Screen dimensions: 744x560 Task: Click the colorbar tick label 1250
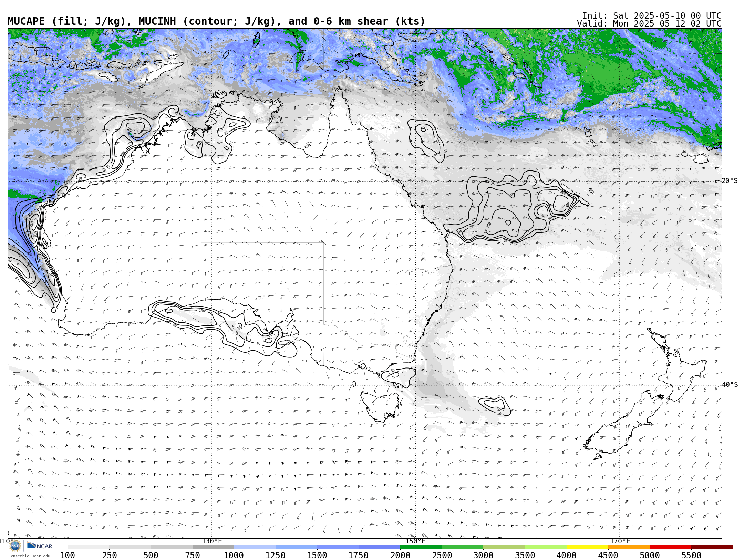(x=276, y=556)
